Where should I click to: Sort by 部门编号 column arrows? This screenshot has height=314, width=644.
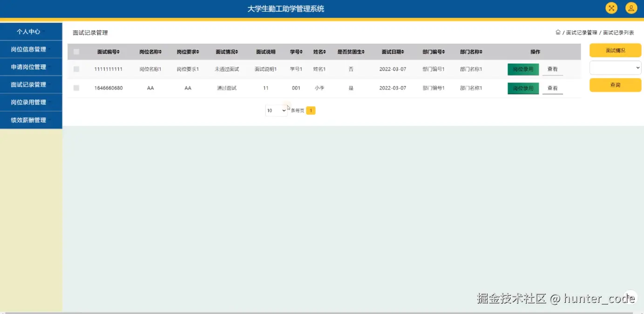pyautogui.click(x=444, y=52)
